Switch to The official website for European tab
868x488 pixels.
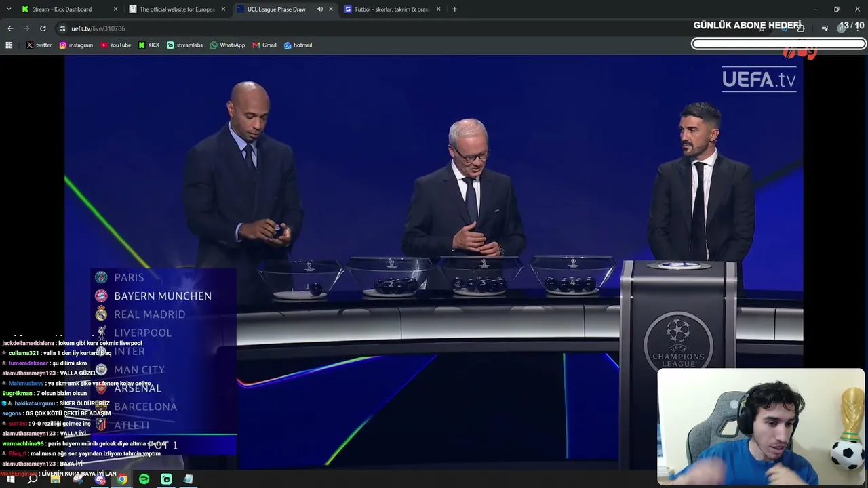pyautogui.click(x=178, y=9)
